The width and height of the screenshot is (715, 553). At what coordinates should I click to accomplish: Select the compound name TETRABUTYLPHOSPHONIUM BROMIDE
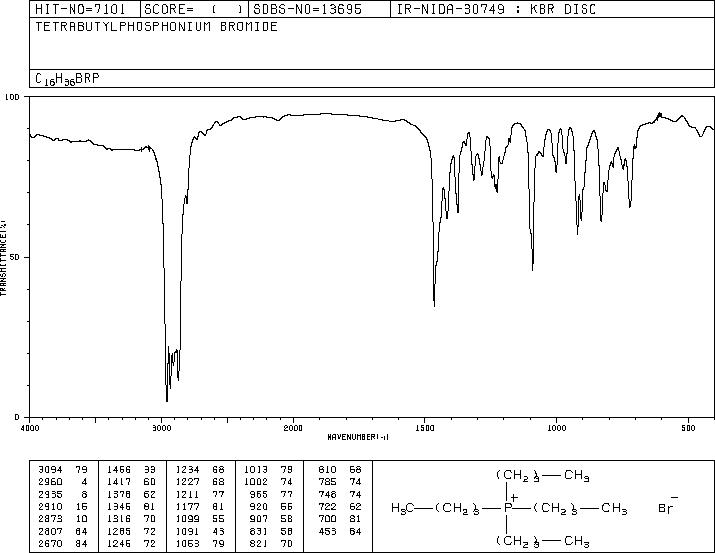tap(156, 26)
